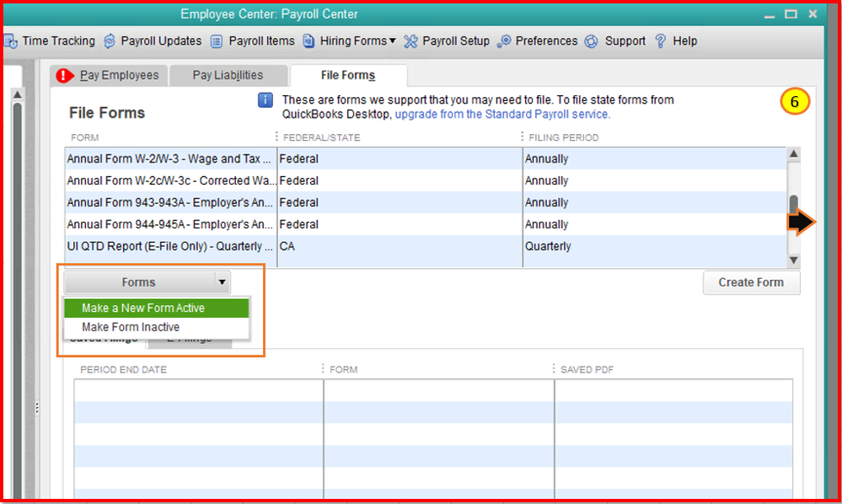Switch to the Pay Liabilities tab
842x504 pixels.
pyautogui.click(x=228, y=75)
